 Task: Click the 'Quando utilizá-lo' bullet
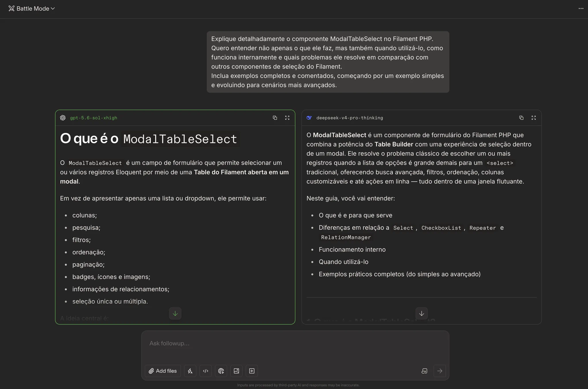coord(343,262)
